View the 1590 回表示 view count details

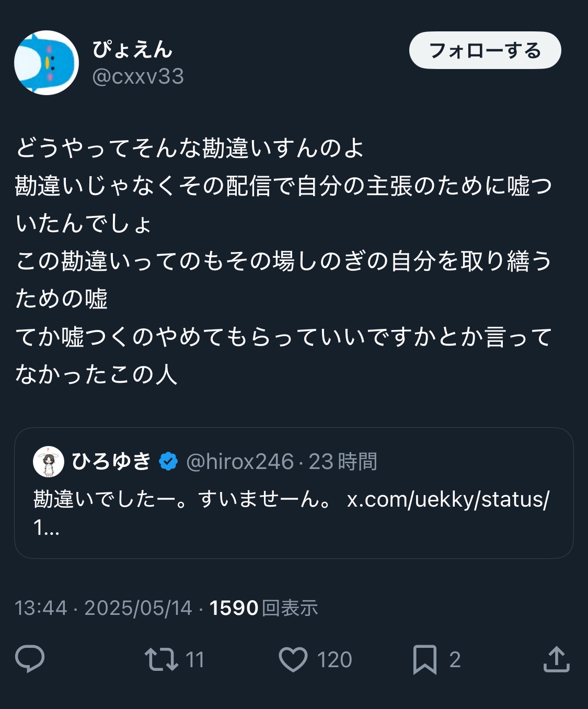[264, 608]
